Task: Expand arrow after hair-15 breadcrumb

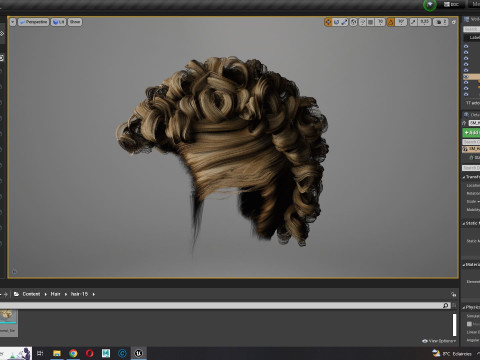Action: [x=94, y=294]
